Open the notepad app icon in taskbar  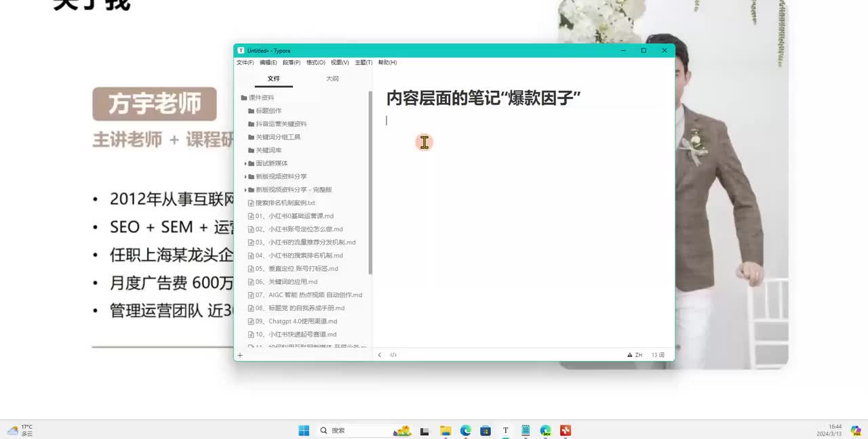pyautogui.click(x=526, y=430)
